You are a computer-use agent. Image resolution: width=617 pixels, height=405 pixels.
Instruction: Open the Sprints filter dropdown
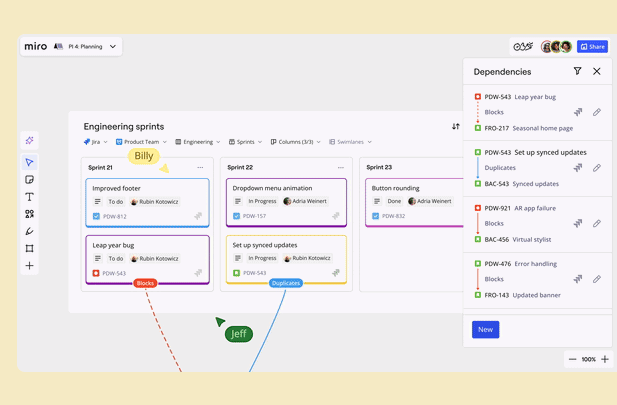pyautogui.click(x=246, y=142)
